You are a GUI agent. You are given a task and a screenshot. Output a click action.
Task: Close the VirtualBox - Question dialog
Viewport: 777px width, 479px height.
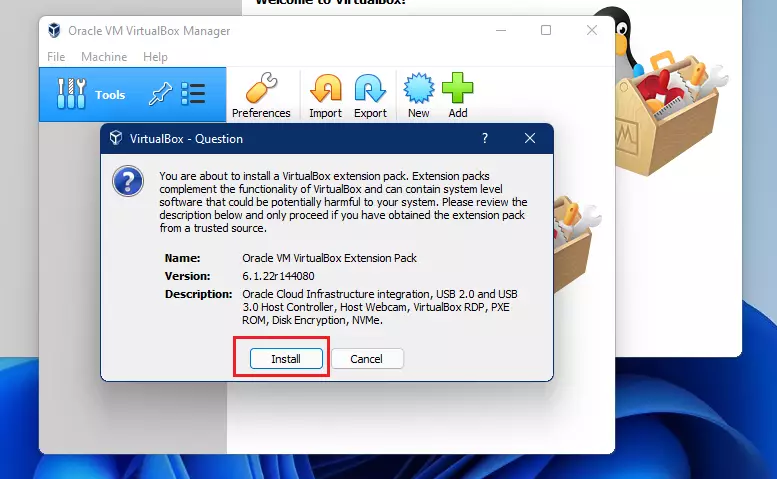[530, 138]
